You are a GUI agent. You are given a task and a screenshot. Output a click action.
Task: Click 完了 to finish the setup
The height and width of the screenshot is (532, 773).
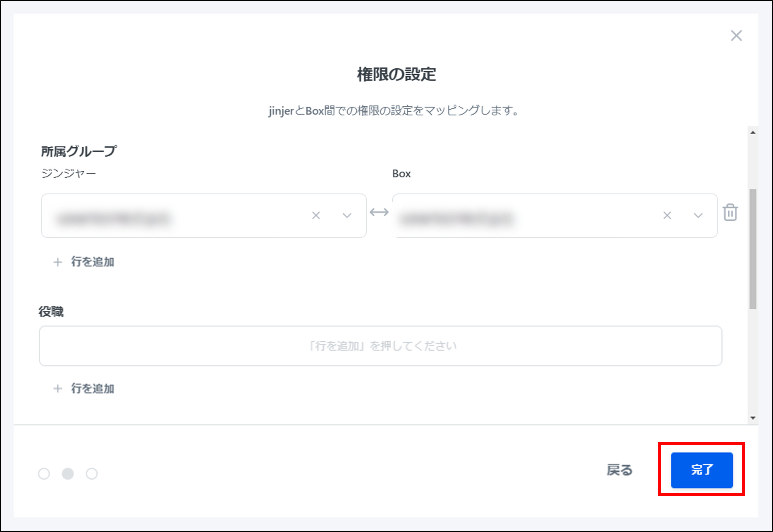click(x=702, y=471)
